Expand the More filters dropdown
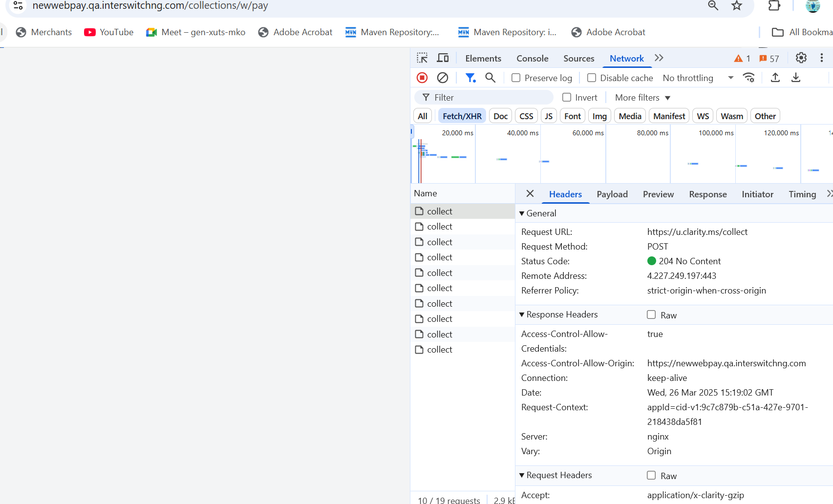 click(642, 98)
